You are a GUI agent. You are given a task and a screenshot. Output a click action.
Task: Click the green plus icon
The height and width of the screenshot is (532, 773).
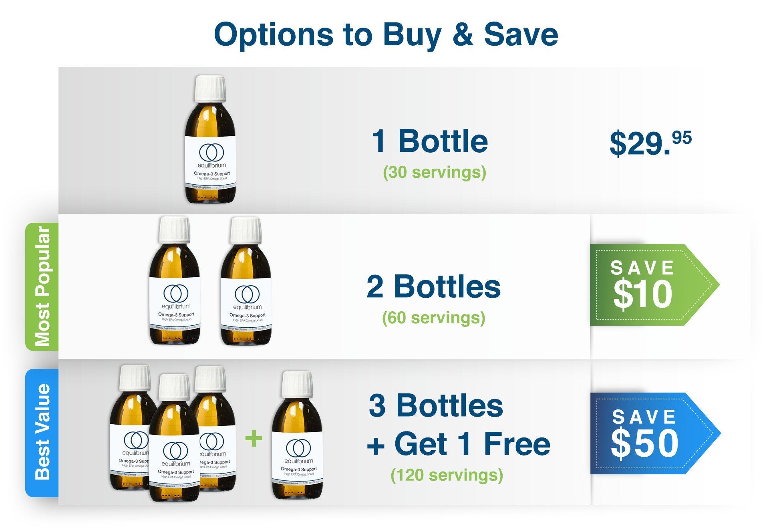254,438
